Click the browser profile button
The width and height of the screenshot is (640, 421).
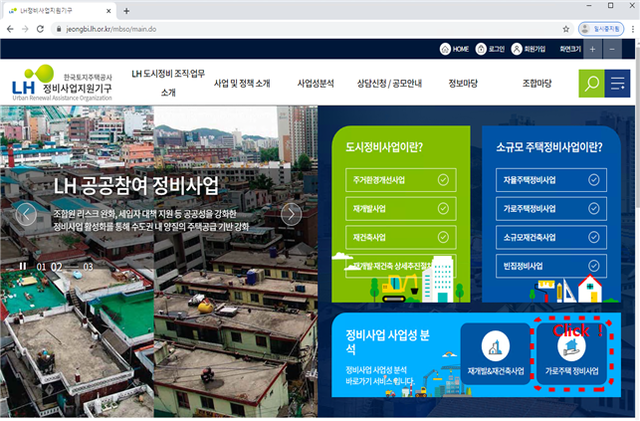pos(601,29)
